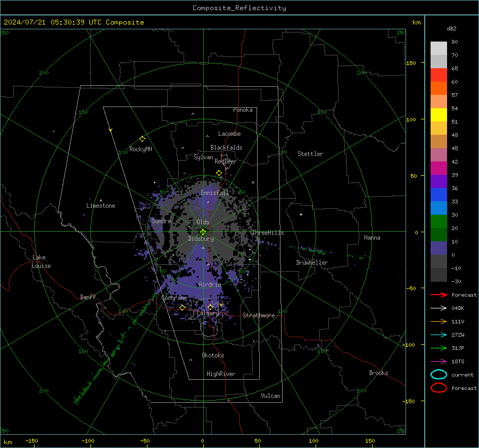The width and height of the screenshot is (479, 448).
Task: Click the Hanna city label
Action: (x=372, y=238)
